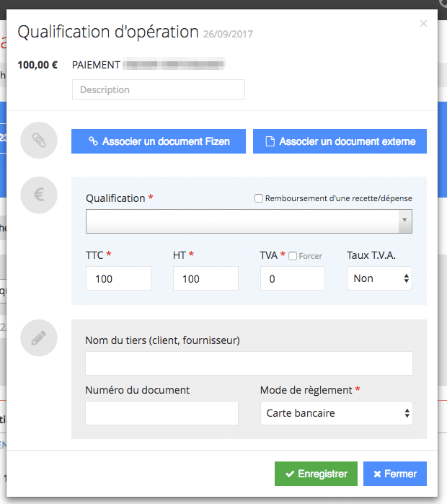Viewport: 447px width, 504px height.
Task: Click the HT amount field
Action: tap(205, 278)
